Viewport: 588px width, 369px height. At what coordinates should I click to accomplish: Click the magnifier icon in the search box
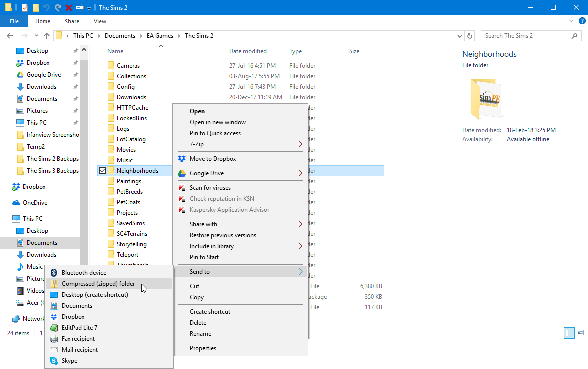pyautogui.click(x=574, y=36)
